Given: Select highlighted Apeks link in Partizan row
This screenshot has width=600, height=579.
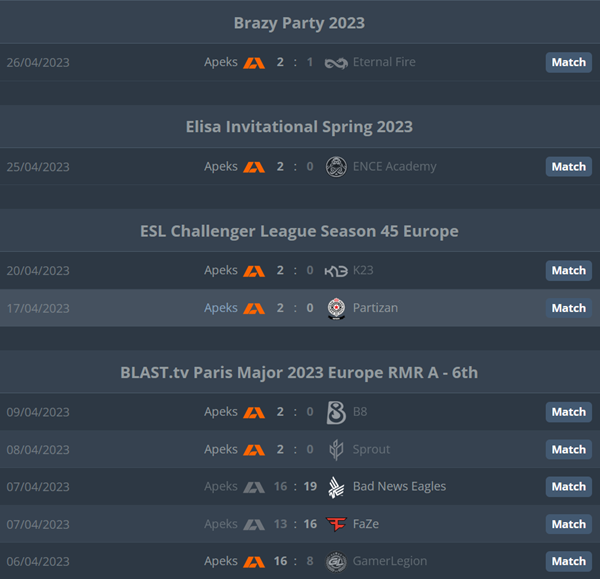Looking at the screenshot, I should 221,308.
